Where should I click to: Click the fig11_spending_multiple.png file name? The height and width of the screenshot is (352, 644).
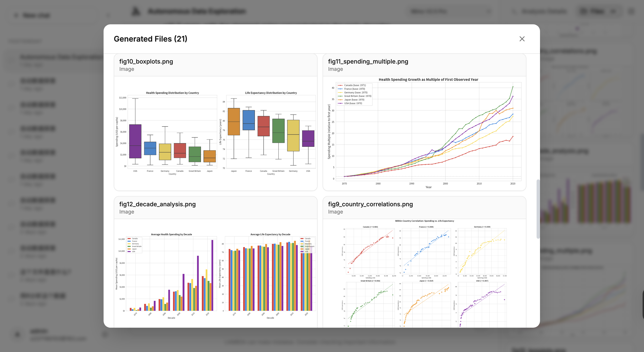pyautogui.click(x=368, y=61)
